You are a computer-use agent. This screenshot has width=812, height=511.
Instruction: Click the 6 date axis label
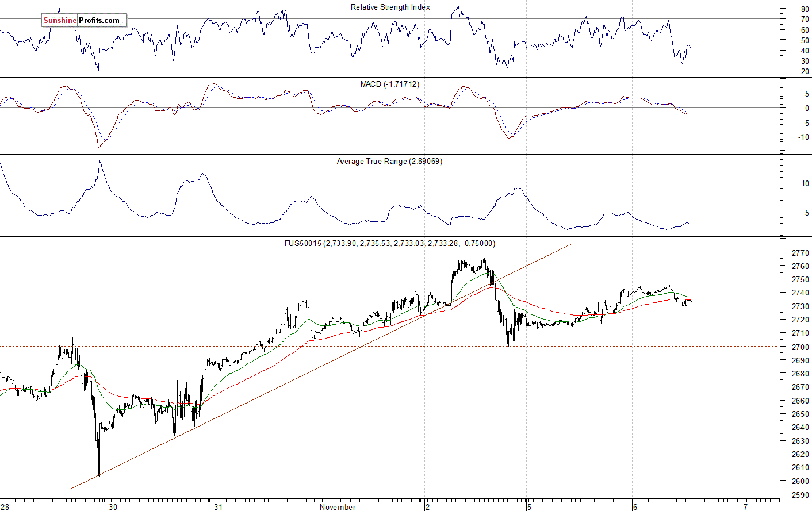pos(635,507)
